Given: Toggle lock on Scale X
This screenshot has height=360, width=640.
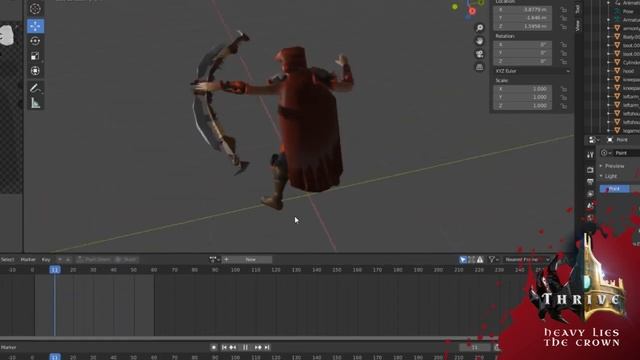Looking at the screenshot, I should click(x=564, y=89).
